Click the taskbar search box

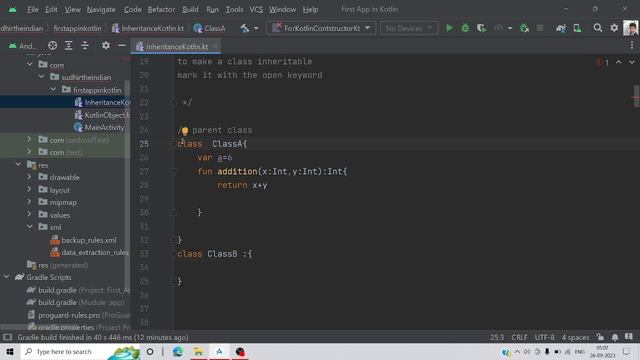[80, 351]
